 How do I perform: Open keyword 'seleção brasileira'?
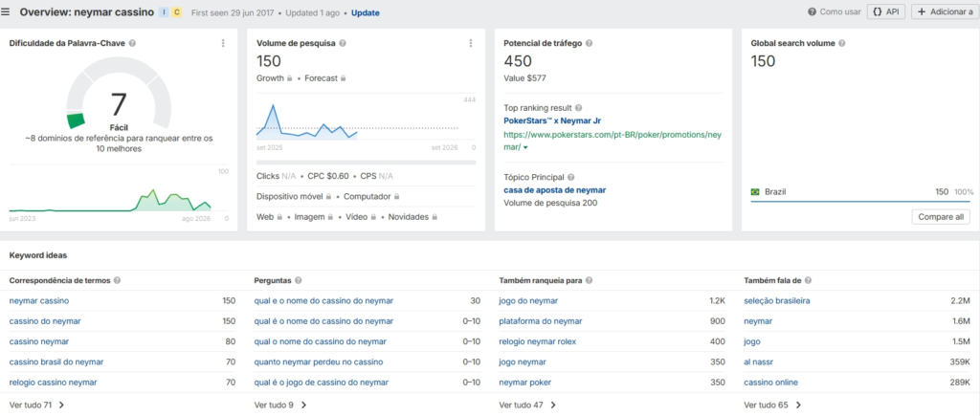click(777, 301)
